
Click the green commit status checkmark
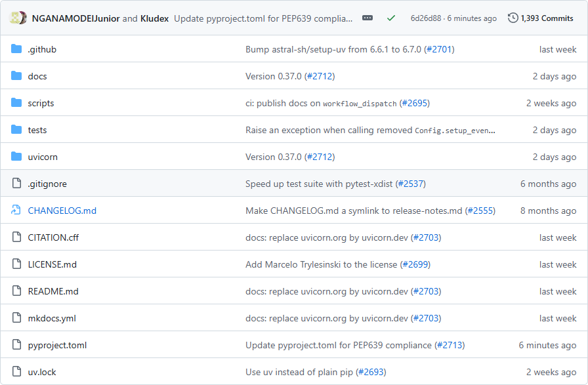[x=391, y=18]
